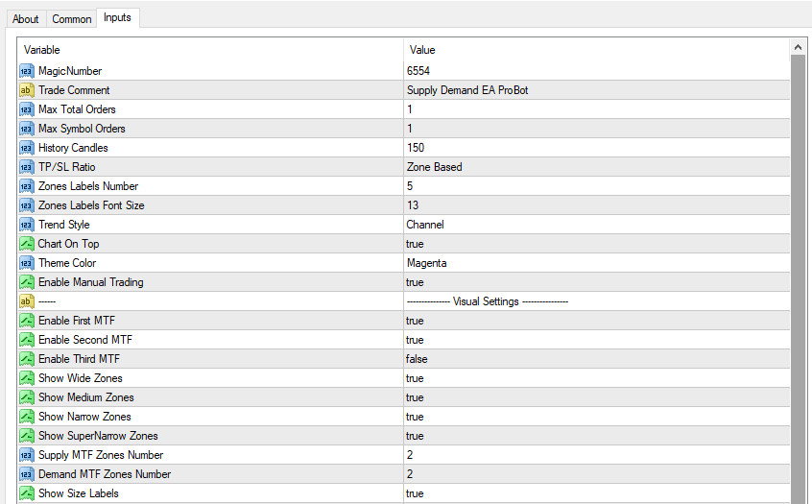The image size is (812, 504).
Task: Click the string icon beside Trade Comment
Action: coord(27,90)
